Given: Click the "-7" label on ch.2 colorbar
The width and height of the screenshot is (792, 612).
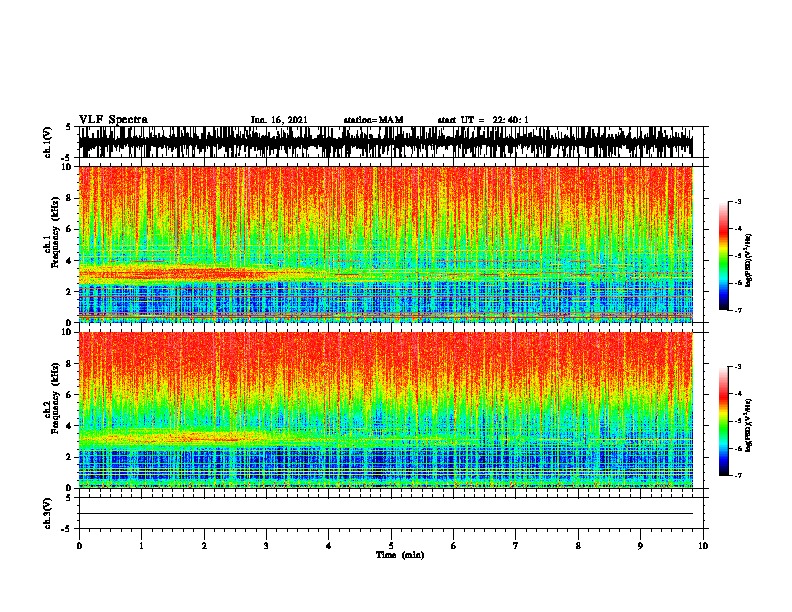Looking at the screenshot, I should click(738, 475).
